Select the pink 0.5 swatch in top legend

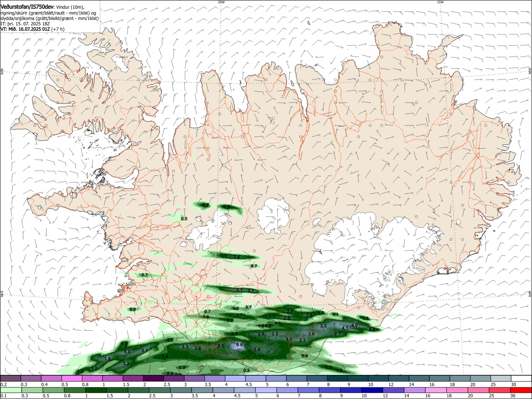tap(72, 379)
